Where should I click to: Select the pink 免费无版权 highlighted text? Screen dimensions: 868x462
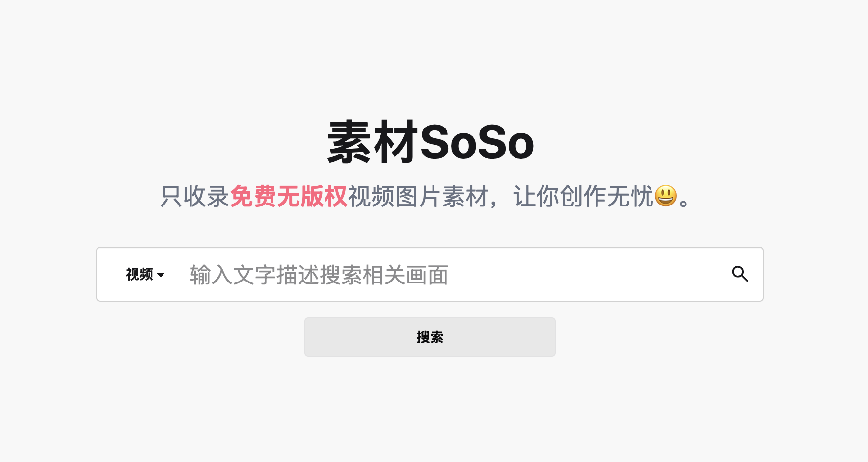289,196
